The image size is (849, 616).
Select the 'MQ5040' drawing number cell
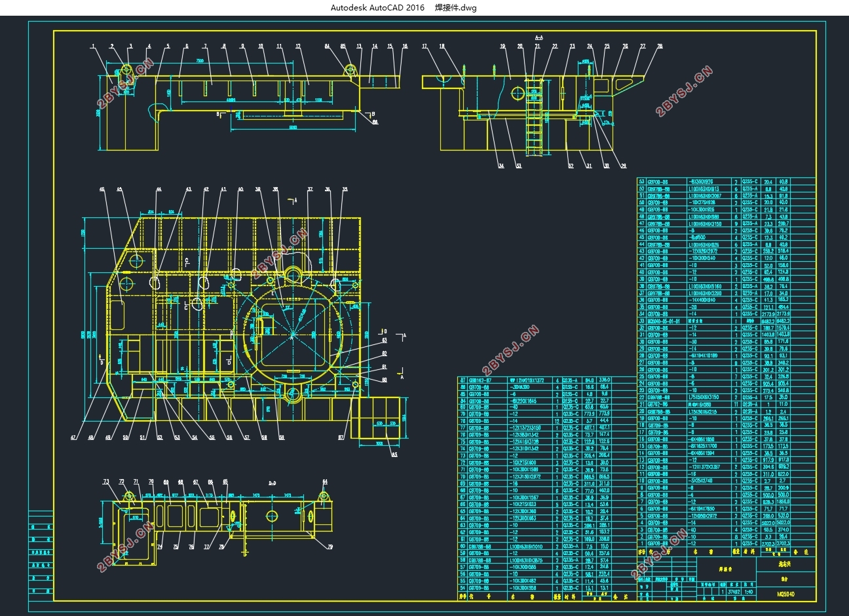(785, 594)
